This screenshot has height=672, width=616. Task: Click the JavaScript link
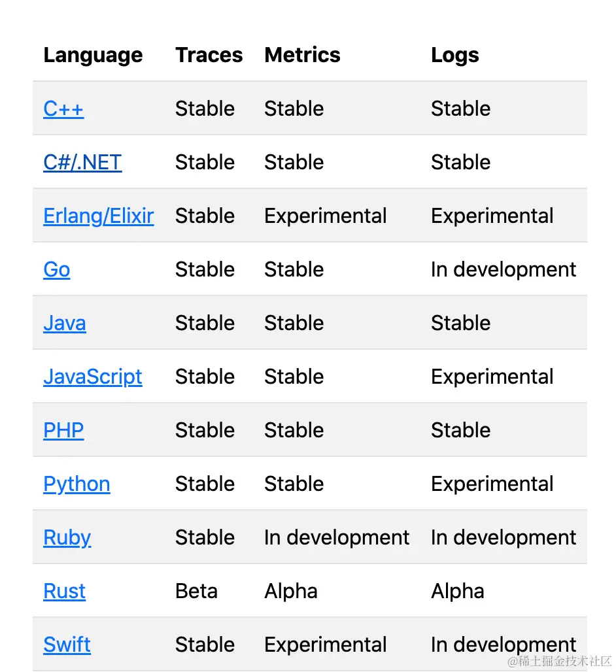(x=92, y=377)
